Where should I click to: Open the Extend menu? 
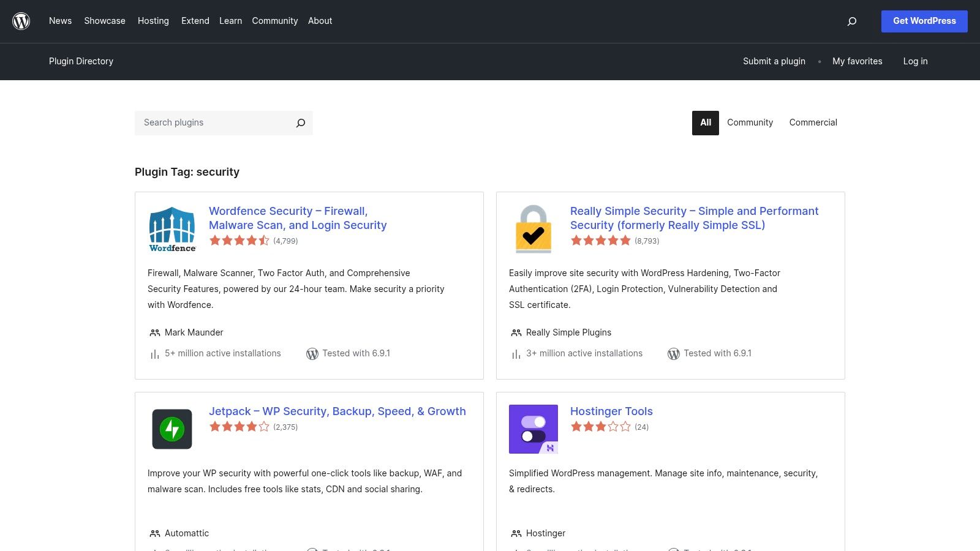point(195,21)
